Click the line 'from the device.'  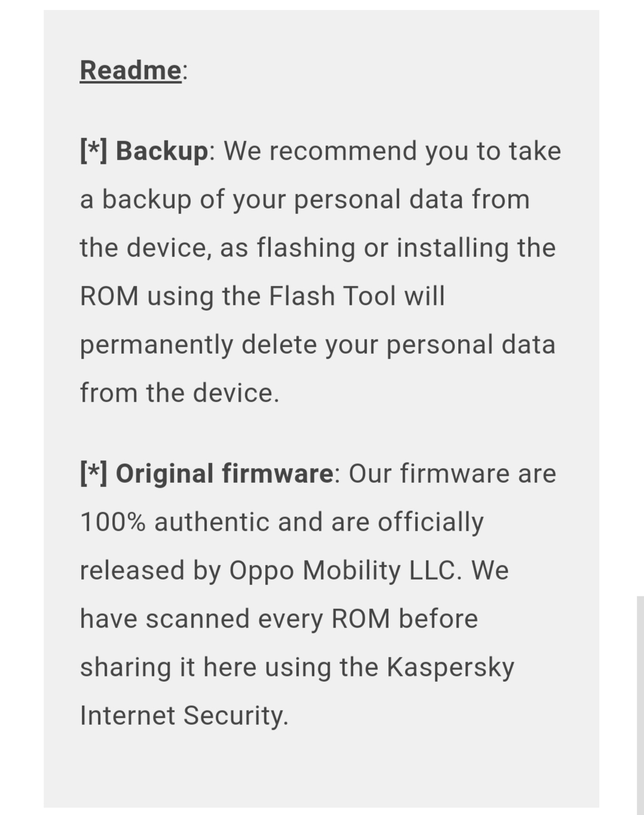click(x=179, y=393)
